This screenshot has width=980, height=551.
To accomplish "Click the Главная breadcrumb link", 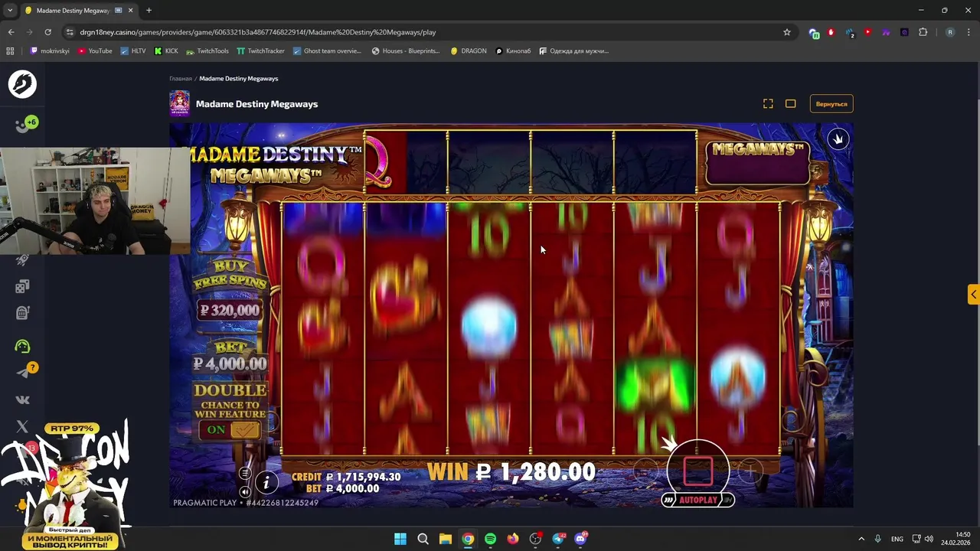I will (181, 79).
